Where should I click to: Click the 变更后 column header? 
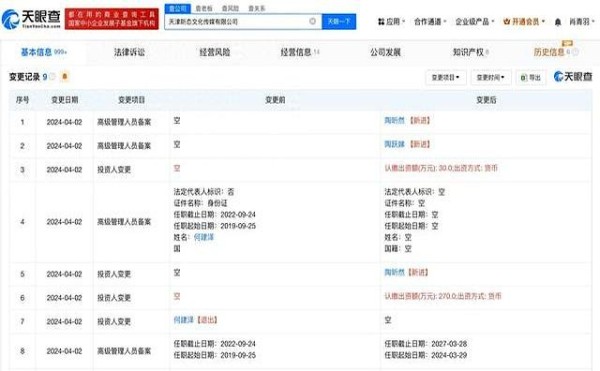pyautogui.click(x=486, y=100)
